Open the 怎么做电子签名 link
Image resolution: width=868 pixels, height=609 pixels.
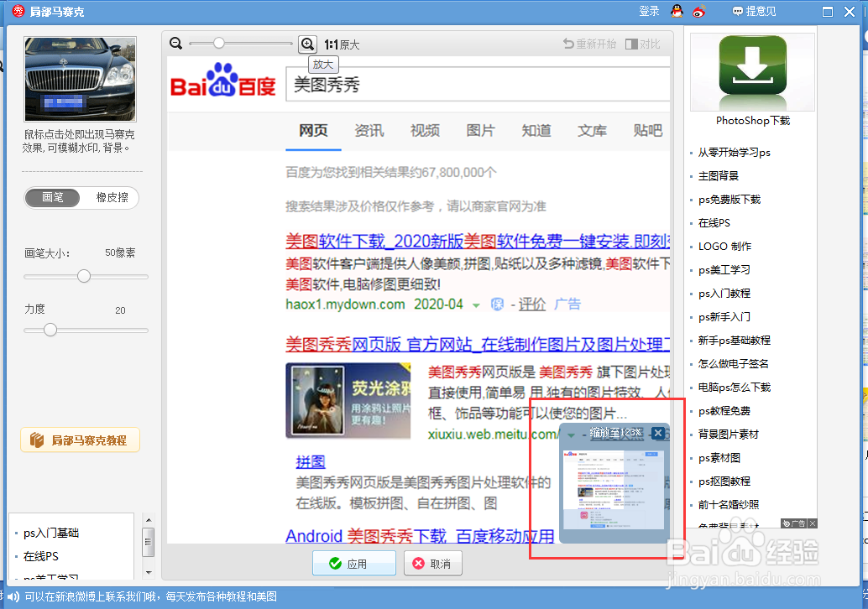click(733, 364)
